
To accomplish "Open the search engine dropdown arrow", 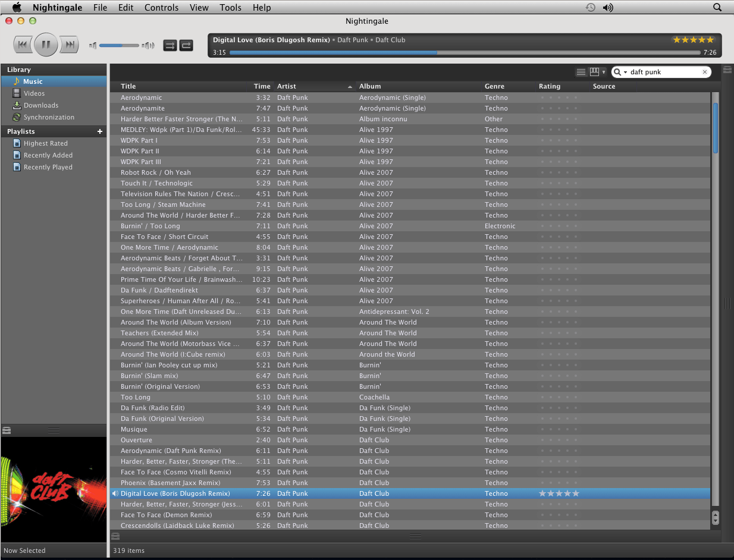I will coord(626,73).
